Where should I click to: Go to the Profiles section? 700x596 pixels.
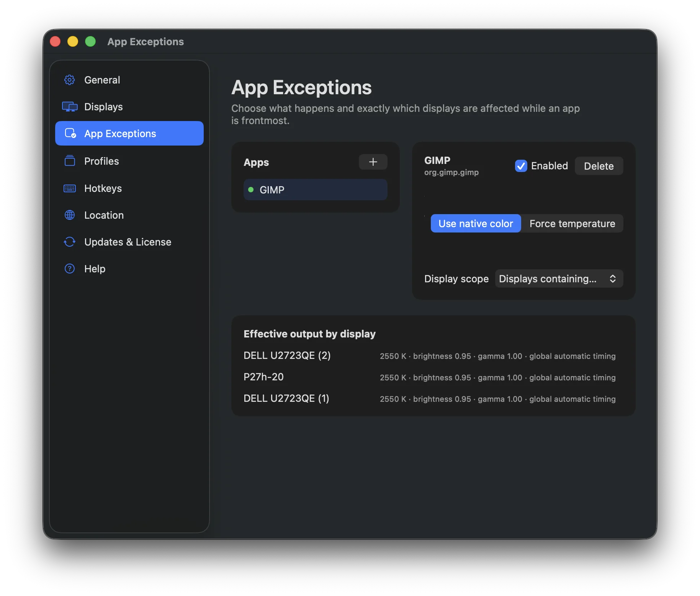pyautogui.click(x=129, y=161)
